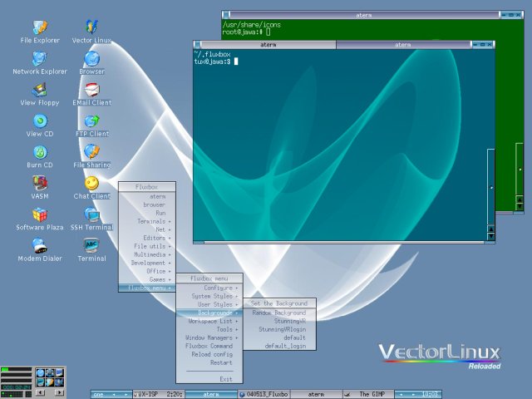
Task: Switch to second aterm taskbar entry
Action: point(316,394)
